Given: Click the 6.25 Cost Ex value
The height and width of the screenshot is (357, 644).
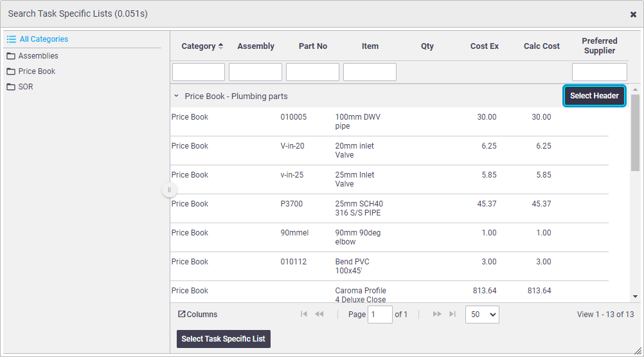Looking at the screenshot, I should click(x=488, y=146).
